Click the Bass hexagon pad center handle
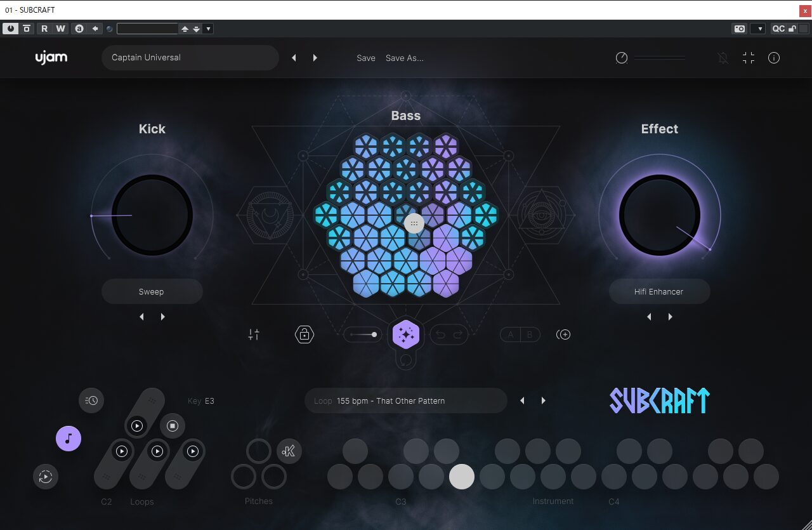This screenshot has width=812, height=530. point(414,223)
